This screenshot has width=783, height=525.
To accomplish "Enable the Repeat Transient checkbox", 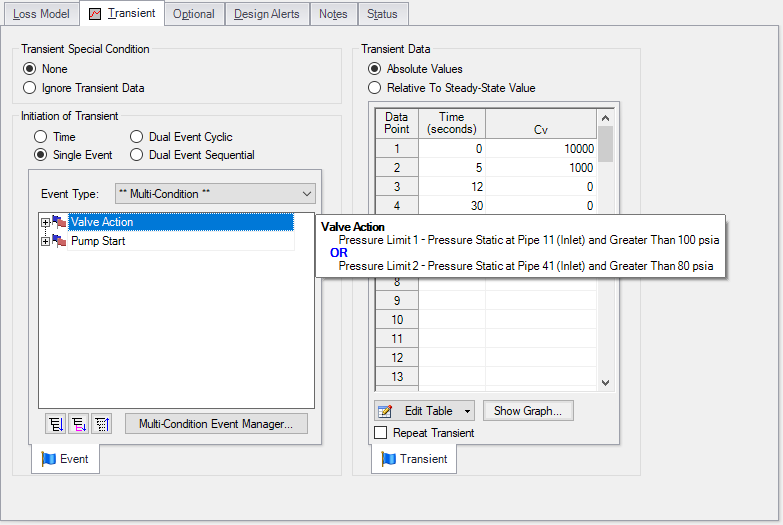I will 381,433.
